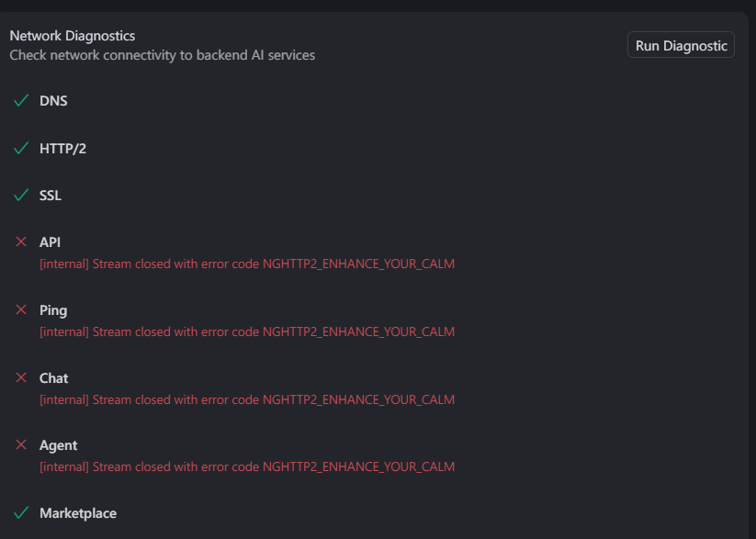Select the SSL diagnostic row label
The height and width of the screenshot is (539, 756).
(x=51, y=196)
